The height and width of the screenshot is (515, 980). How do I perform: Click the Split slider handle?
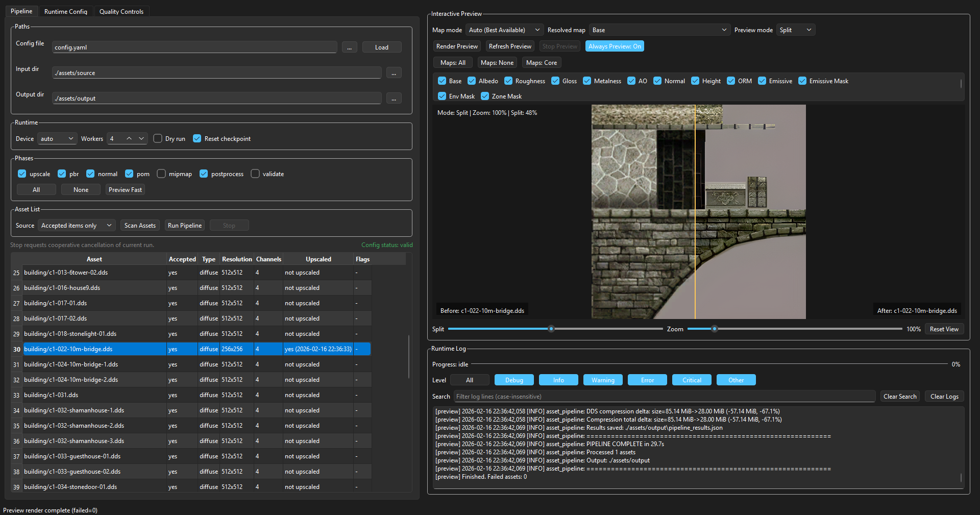[551, 329]
